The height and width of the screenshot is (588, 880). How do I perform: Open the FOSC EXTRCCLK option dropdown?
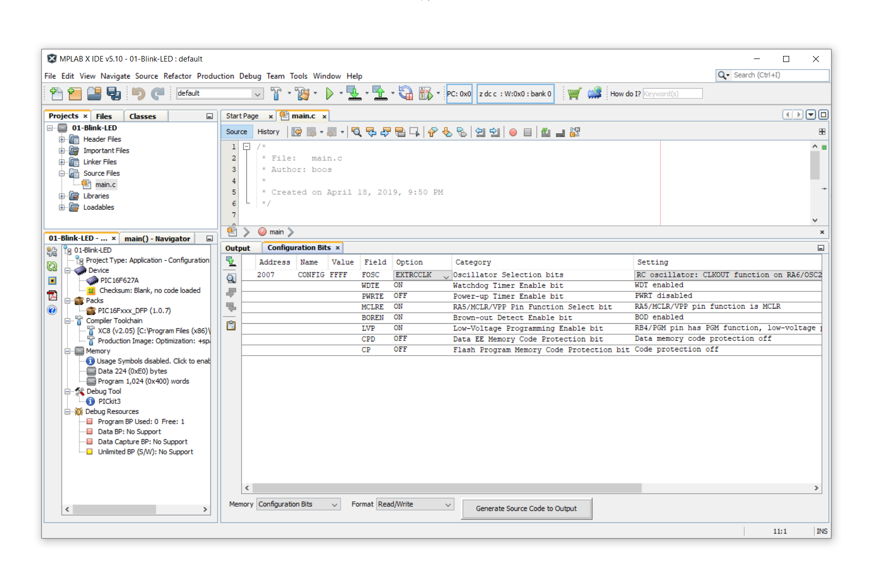pos(446,275)
